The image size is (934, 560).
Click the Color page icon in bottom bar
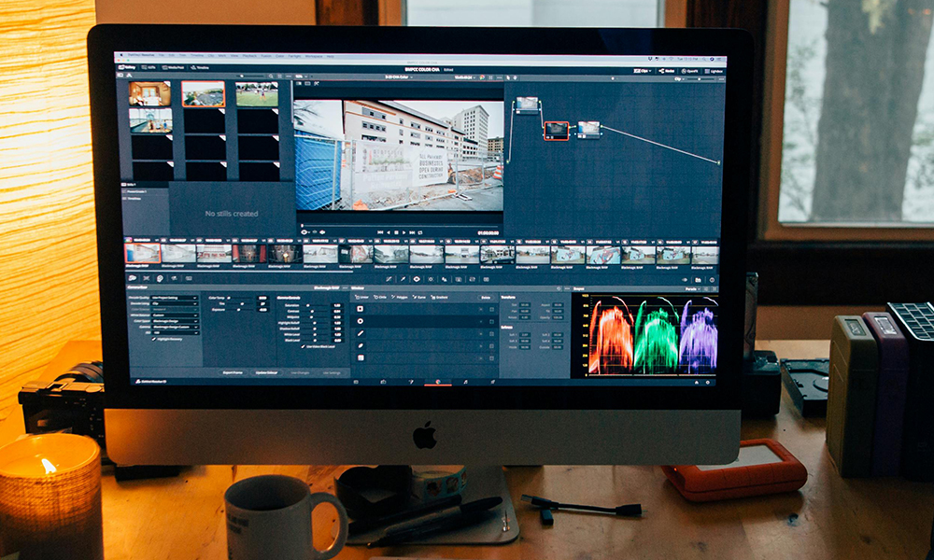click(x=436, y=381)
